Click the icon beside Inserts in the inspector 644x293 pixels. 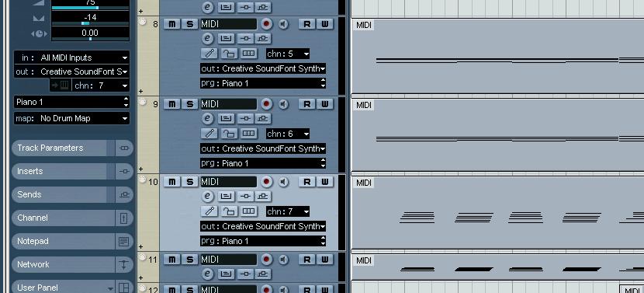click(123, 171)
